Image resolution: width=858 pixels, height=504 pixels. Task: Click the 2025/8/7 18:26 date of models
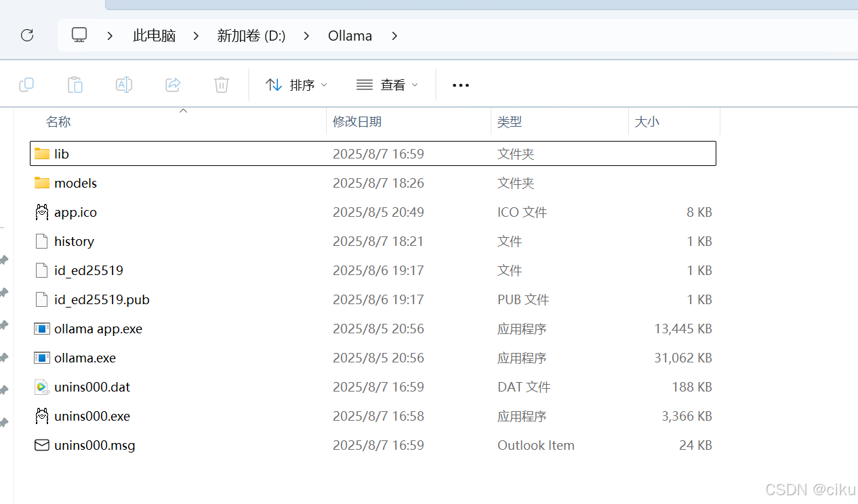tap(378, 183)
